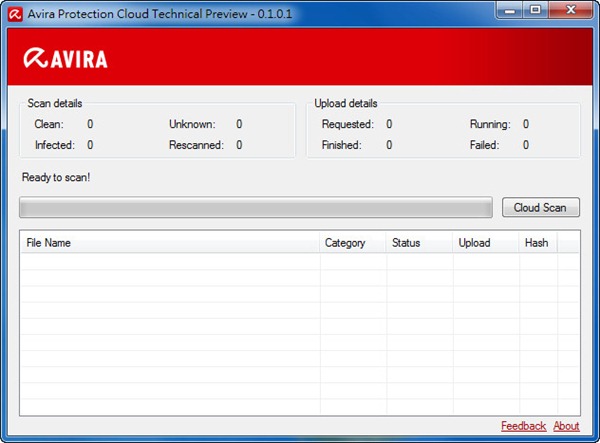Close the Avira Protection Cloud window

tap(571, 10)
